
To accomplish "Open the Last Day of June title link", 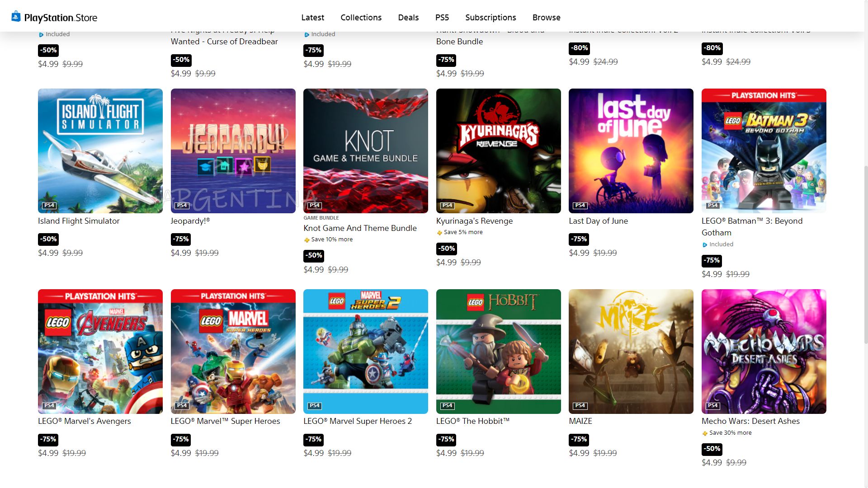I will pyautogui.click(x=598, y=221).
